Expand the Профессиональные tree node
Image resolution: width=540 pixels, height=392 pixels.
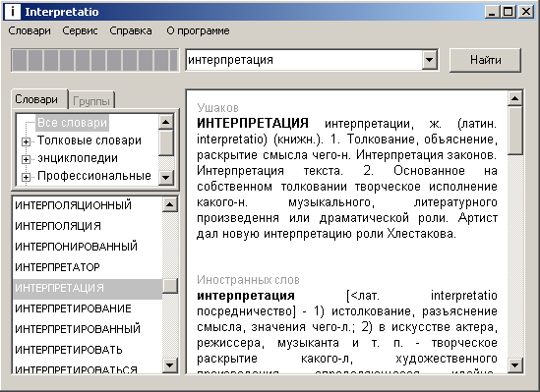pos(26,177)
